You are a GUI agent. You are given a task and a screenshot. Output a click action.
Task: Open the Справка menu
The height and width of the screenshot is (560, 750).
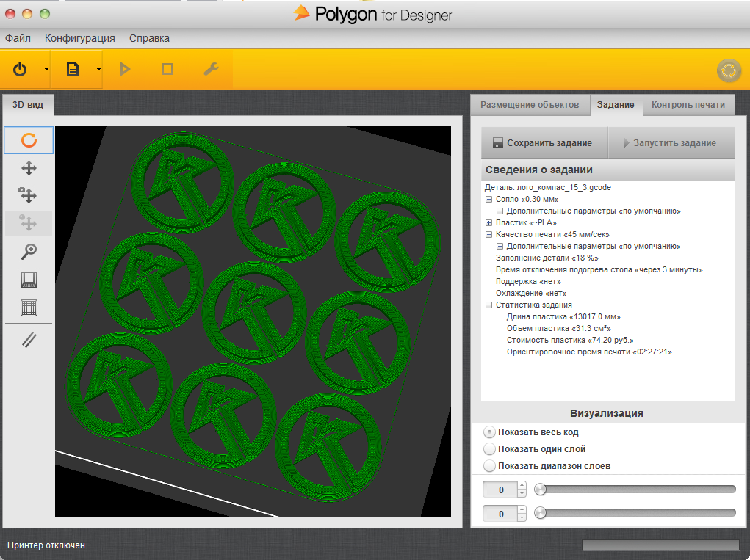tap(149, 38)
